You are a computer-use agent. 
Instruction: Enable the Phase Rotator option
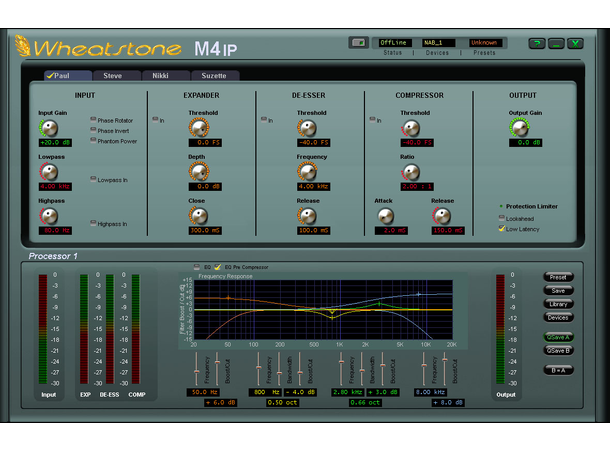(x=93, y=119)
